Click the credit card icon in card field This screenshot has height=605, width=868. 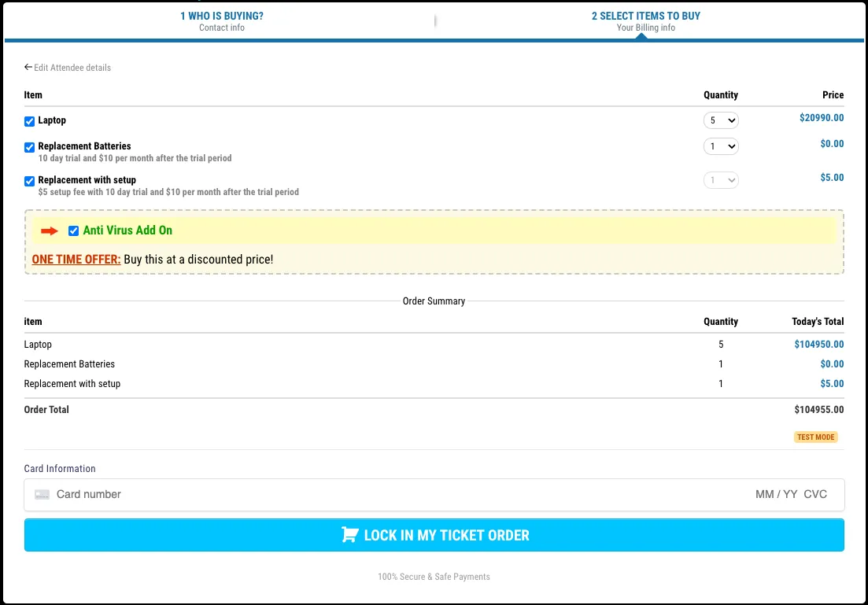click(42, 494)
